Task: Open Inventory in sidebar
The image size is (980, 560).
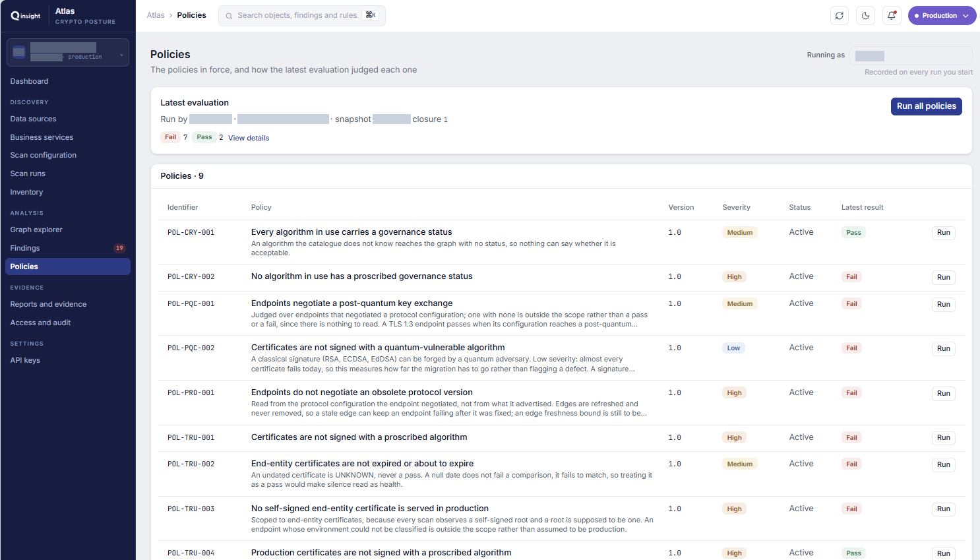Action: click(68, 192)
